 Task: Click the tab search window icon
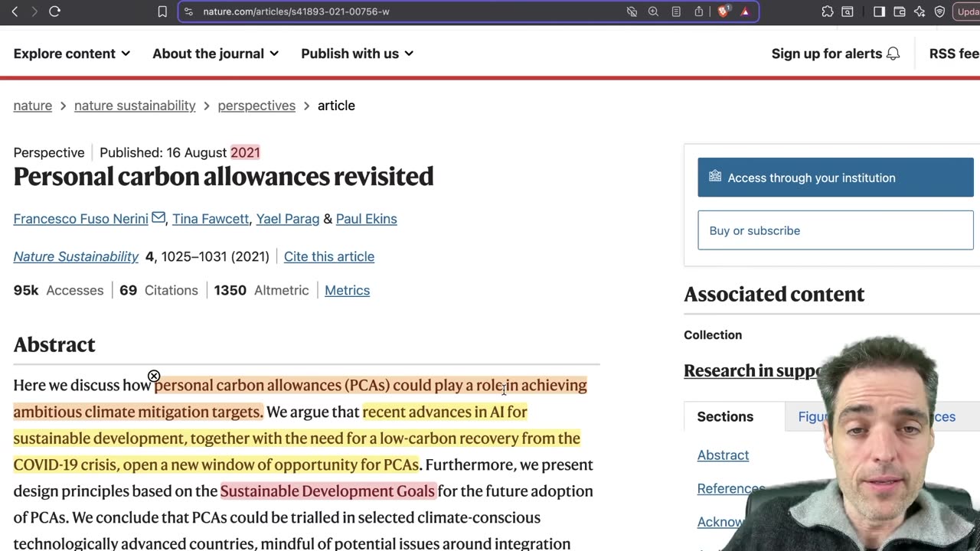[x=848, y=11]
